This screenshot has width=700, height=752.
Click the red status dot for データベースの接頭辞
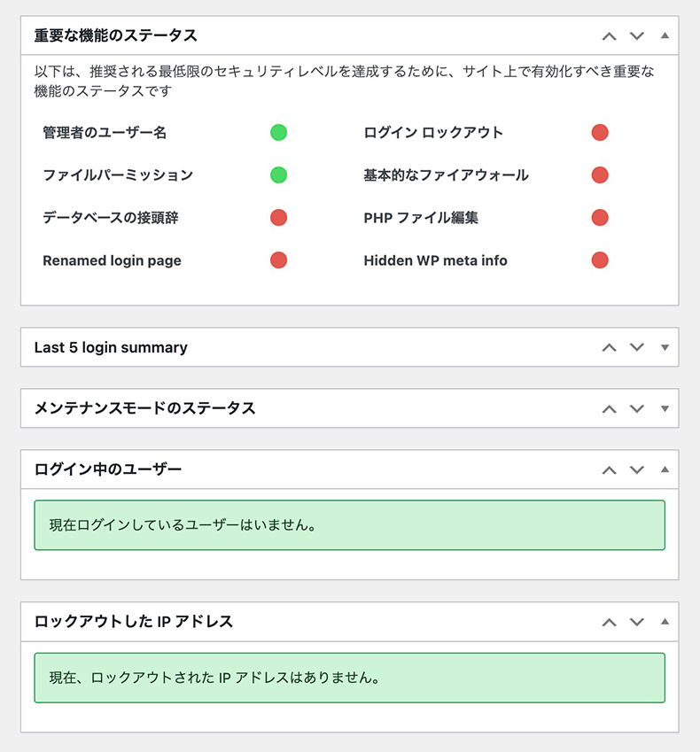click(x=279, y=217)
